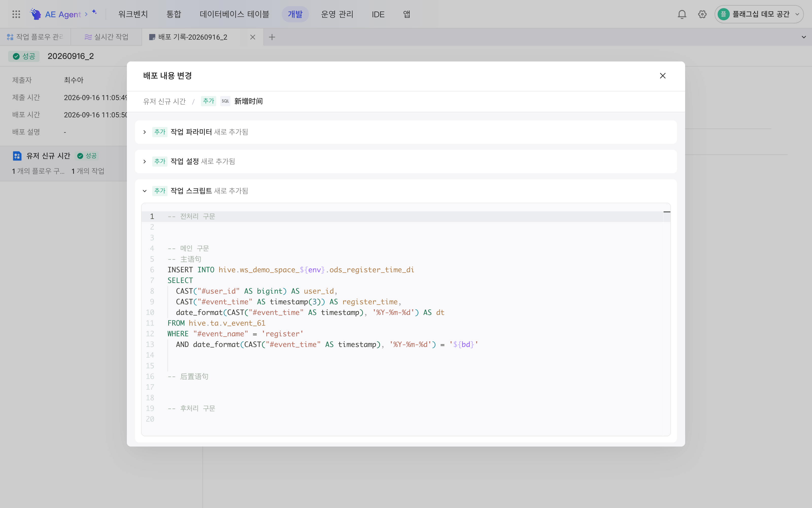Add a new tab with plus icon
Viewport: 812px width, 508px height.
click(x=272, y=37)
